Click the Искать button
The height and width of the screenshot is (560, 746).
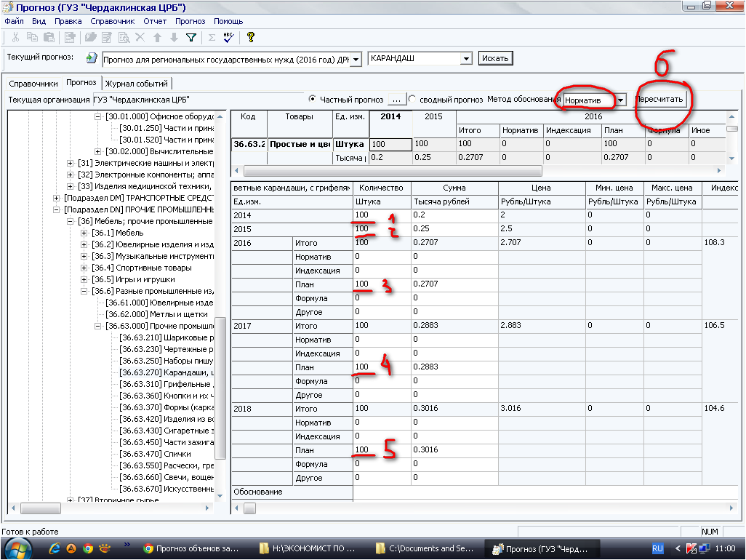(495, 58)
